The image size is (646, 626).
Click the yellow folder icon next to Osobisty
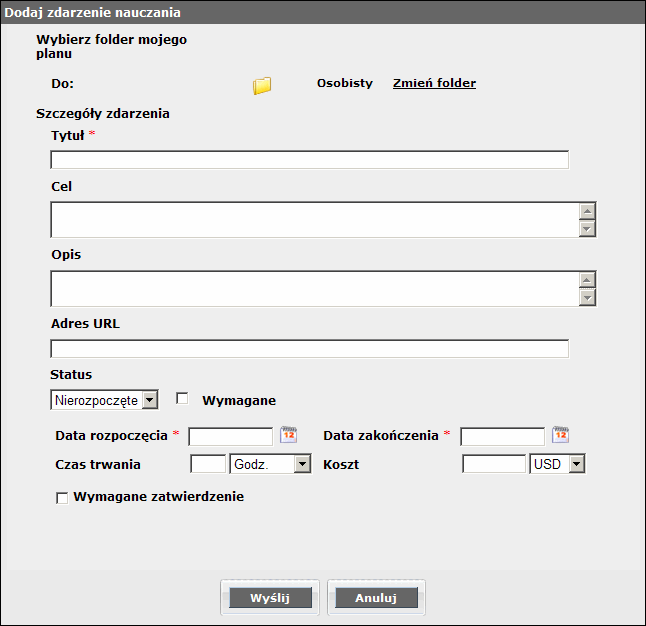pyautogui.click(x=262, y=85)
